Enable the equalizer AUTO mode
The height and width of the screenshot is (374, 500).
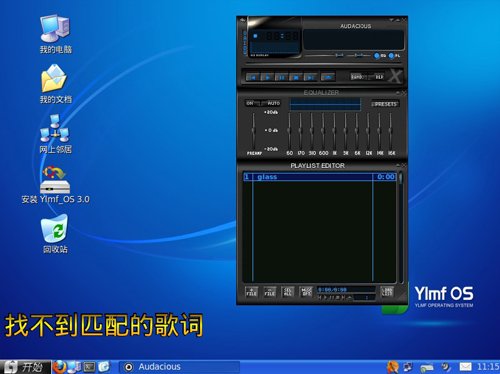(x=273, y=103)
